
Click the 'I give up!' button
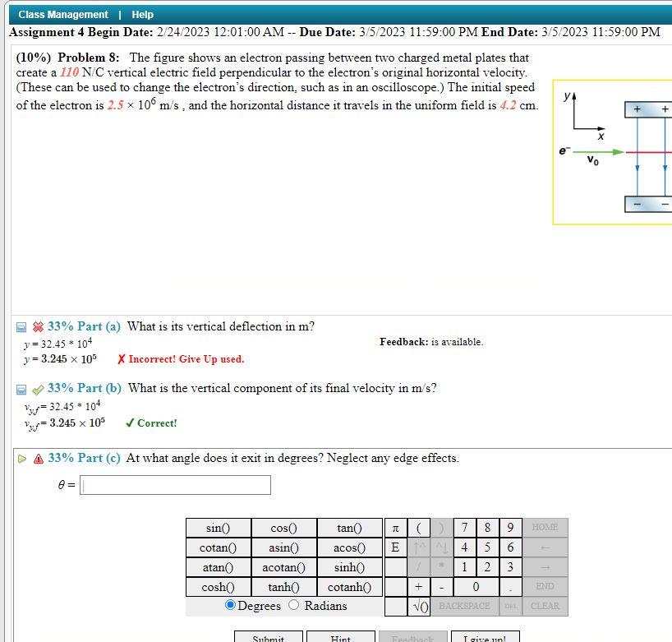pyautogui.click(x=484, y=637)
